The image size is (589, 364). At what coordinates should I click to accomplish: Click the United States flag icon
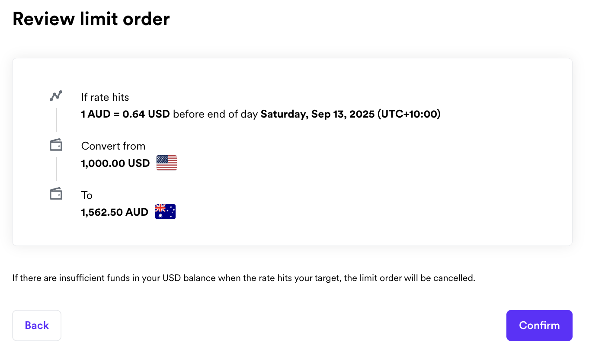click(x=166, y=163)
